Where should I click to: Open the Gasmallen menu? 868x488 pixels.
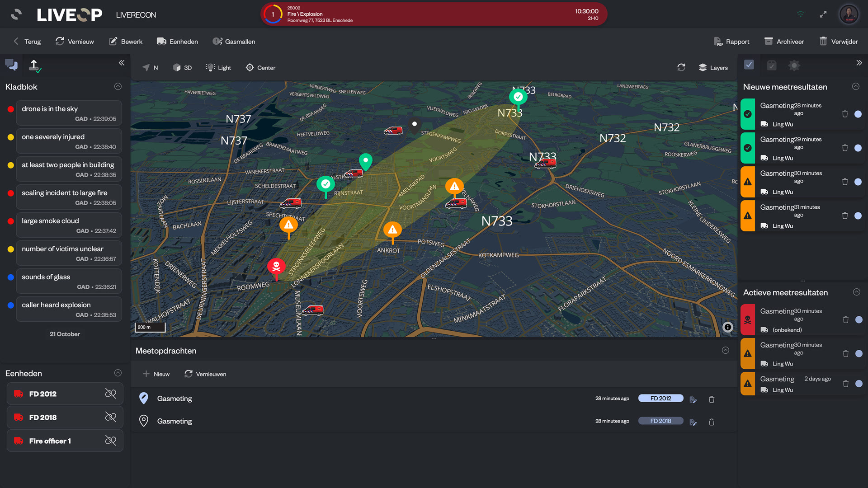coord(234,42)
